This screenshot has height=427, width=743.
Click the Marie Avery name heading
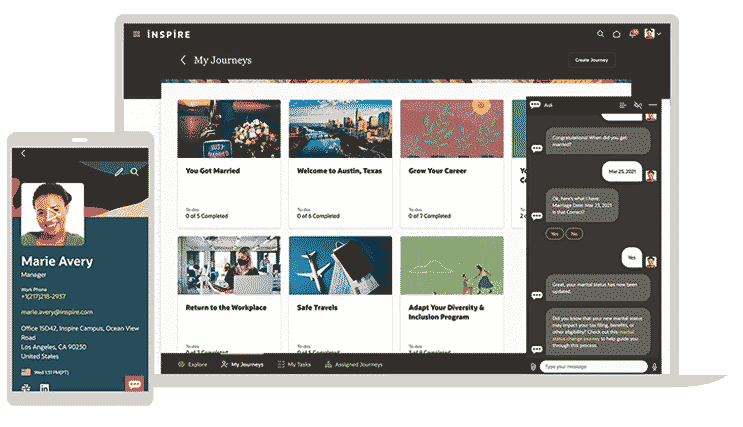point(57,261)
